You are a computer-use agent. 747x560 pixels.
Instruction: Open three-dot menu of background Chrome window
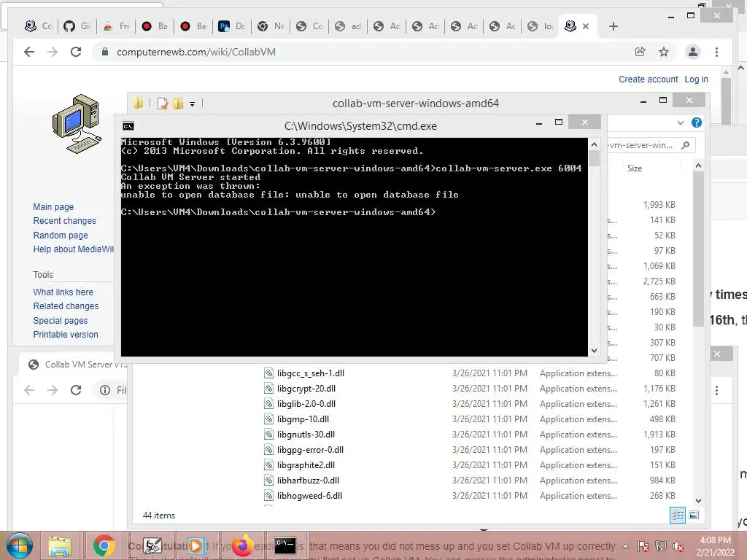click(x=716, y=391)
